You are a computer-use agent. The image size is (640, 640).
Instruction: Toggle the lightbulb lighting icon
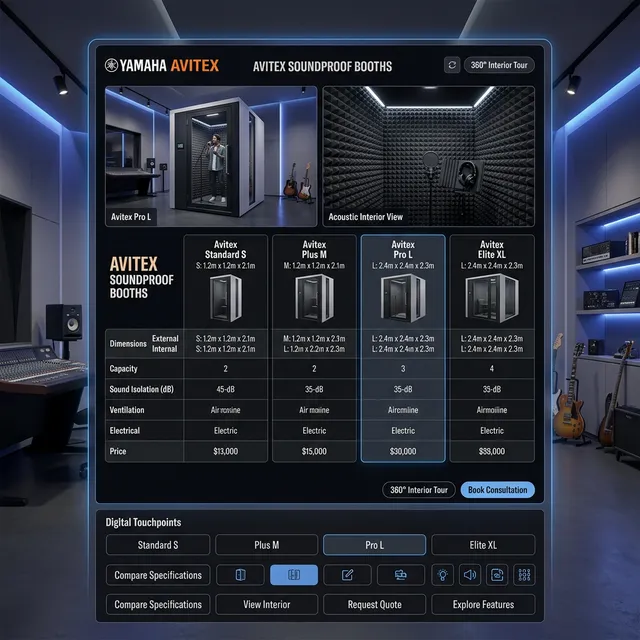[x=442, y=575]
